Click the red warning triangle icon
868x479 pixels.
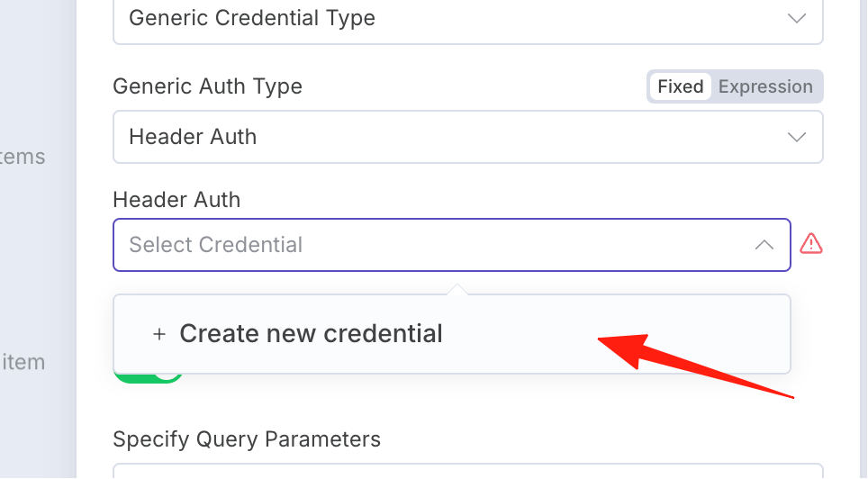click(811, 244)
